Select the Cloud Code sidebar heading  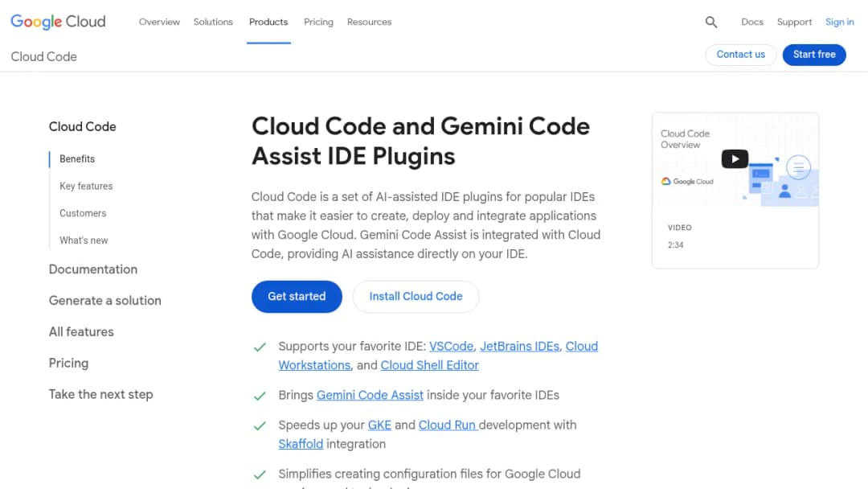(x=83, y=127)
